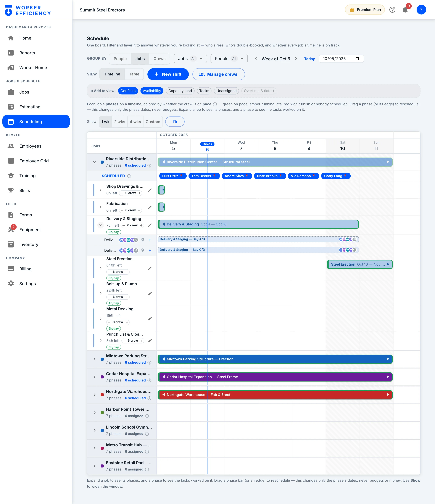Expand the Steel Erection phase
Viewport: 435px width, 504px height.
tap(101, 268)
